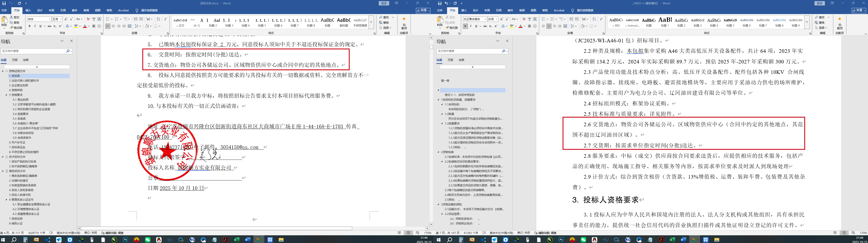Image resolution: width=868 pixels, height=243 pixels.
Task: Pick the red font color in left window
Action: pos(85,26)
